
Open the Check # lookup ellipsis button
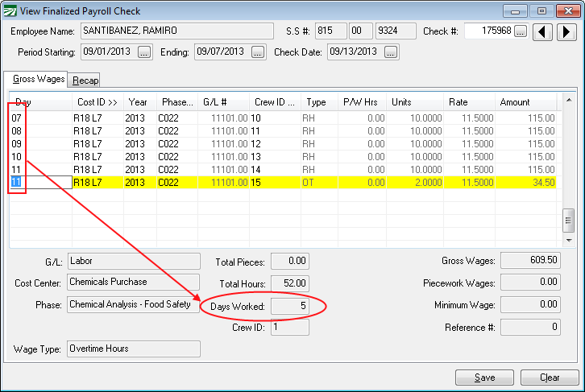[521, 31]
